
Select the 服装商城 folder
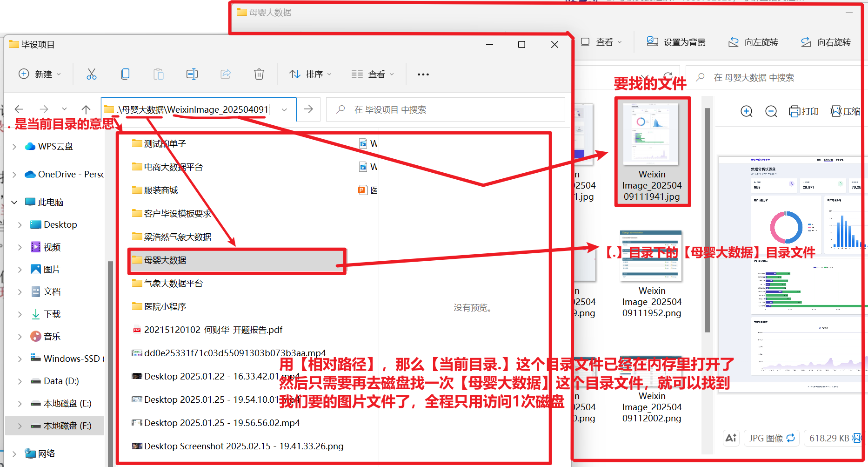[x=155, y=190]
